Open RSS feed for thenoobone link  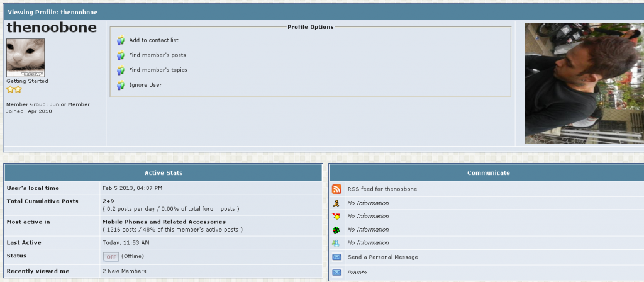(382, 189)
